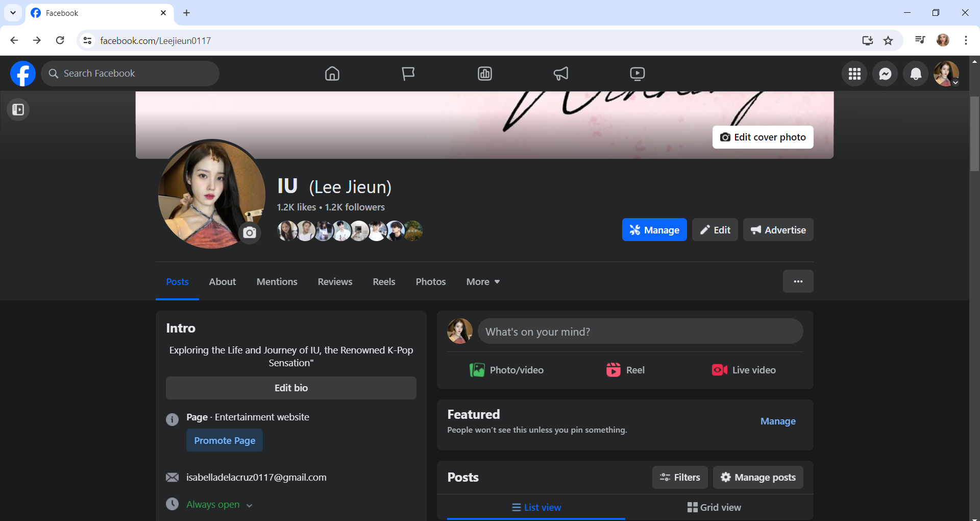Close the Facebook browser tab
This screenshot has height=521, width=980.
pyautogui.click(x=163, y=13)
